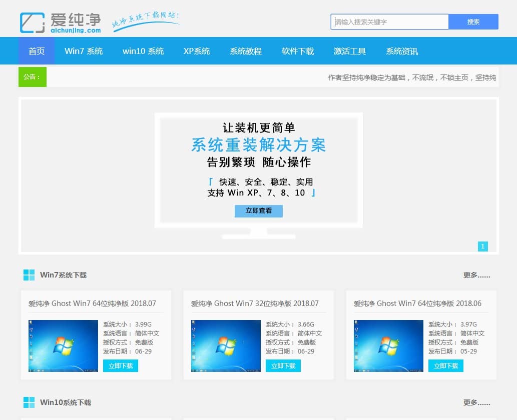Image resolution: width=517 pixels, height=420 pixels.
Task: Click the Windows desktop thumbnail for 2018.06 version
Action: click(388, 345)
